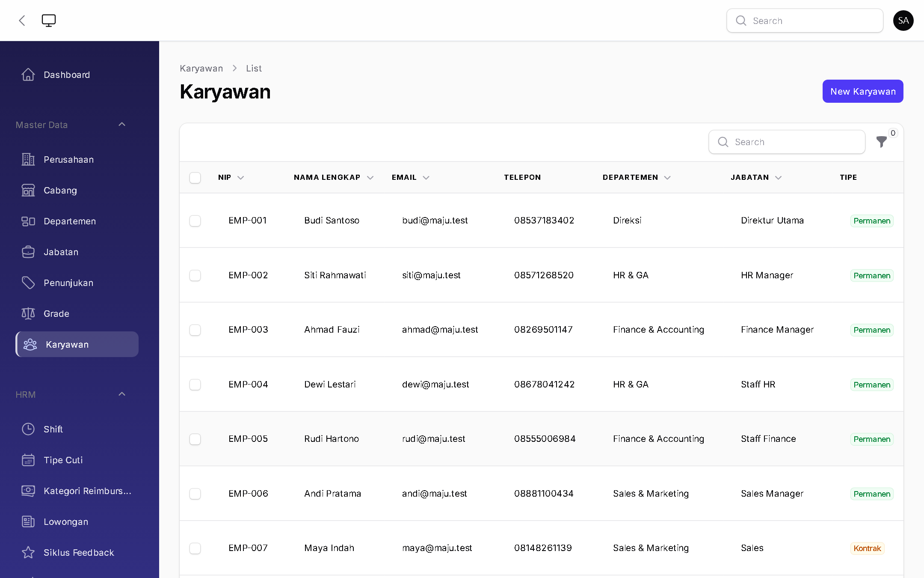Collapse the Master Data sidebar group

[122, 125]
